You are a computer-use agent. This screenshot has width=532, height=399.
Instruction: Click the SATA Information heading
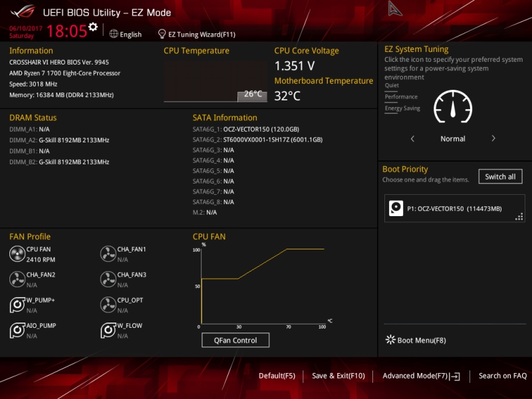click(x=225, y=118)
